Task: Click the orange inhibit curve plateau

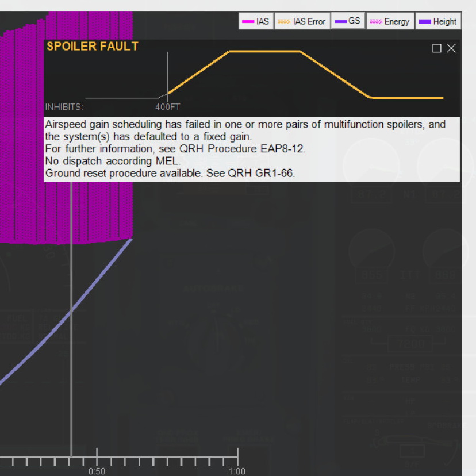Action: (264, 51)
